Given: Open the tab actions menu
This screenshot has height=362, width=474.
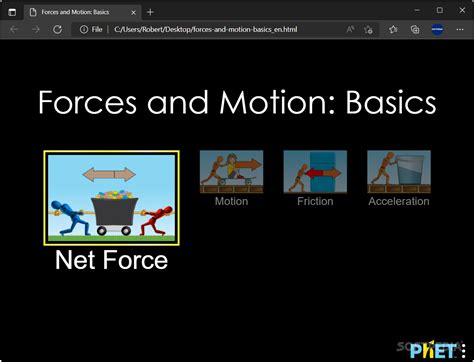Looking at the screenshot, I should click(12, 12).
